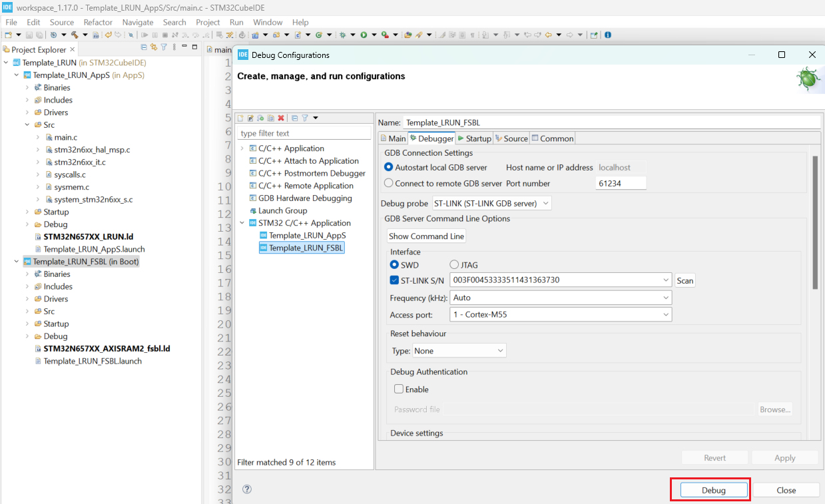
Task: Open the Window menu
Action: tap(268, 22)
